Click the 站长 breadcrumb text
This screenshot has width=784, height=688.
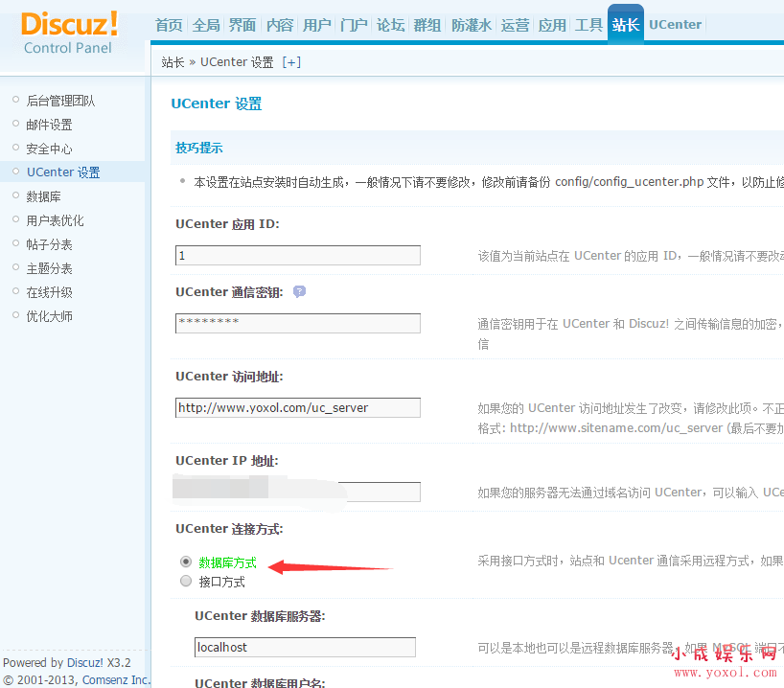click(173, 62)
